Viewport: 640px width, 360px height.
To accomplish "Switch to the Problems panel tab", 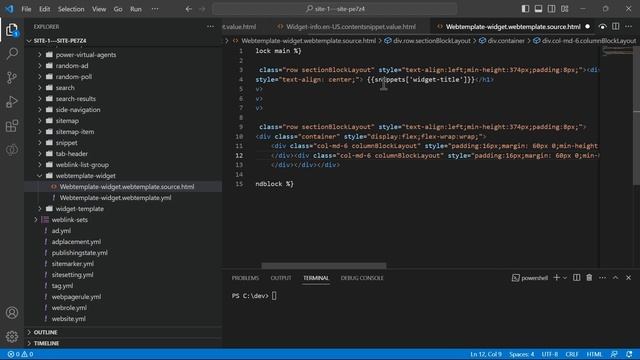I will (x=245, y=278).
